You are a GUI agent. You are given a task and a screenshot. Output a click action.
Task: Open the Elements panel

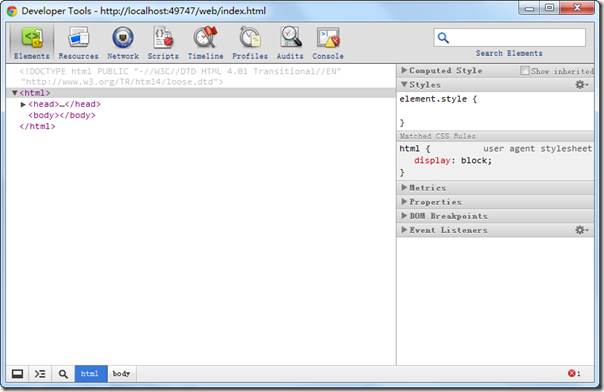tap(32, 43)
